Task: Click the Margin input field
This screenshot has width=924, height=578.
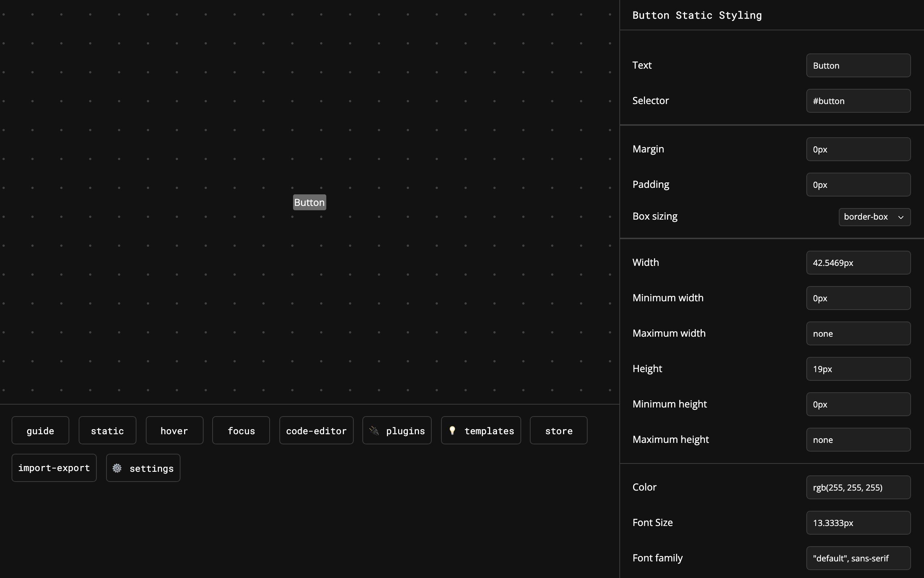Action: (x=858, y=149)
